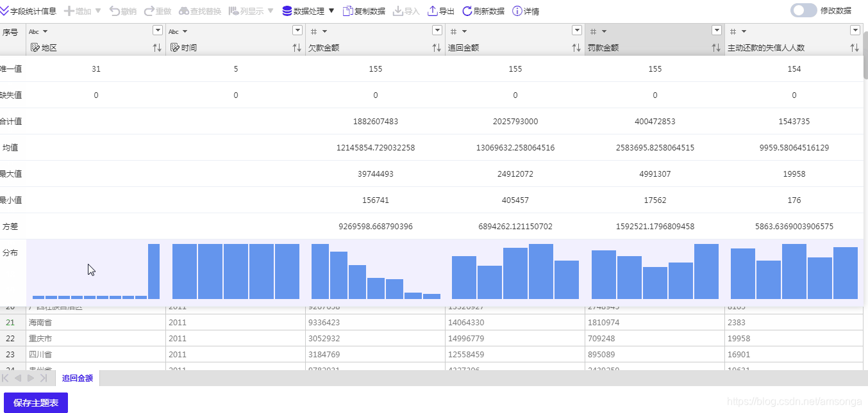868x413 pixels.
Task: Click the tallest bar in 地区 distribution chart
Action: tap(154, 271)
